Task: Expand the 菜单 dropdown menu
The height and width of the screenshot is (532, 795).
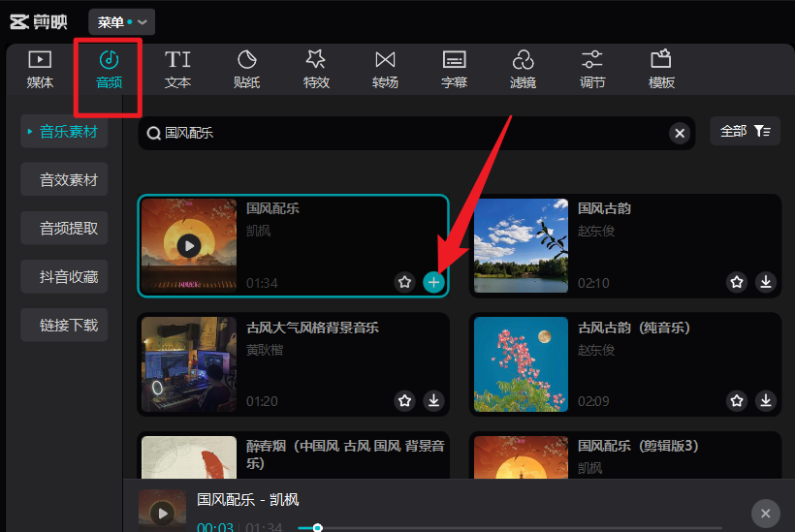Action: (x=122, y=21)
